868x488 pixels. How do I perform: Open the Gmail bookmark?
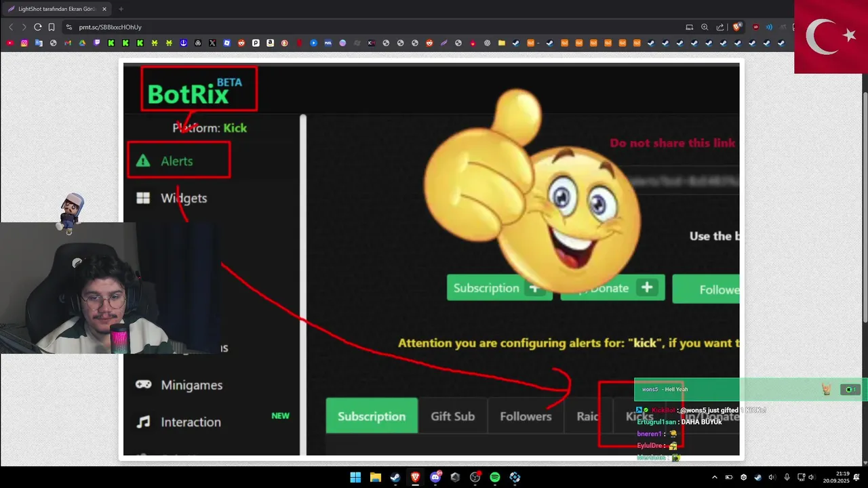68,43
